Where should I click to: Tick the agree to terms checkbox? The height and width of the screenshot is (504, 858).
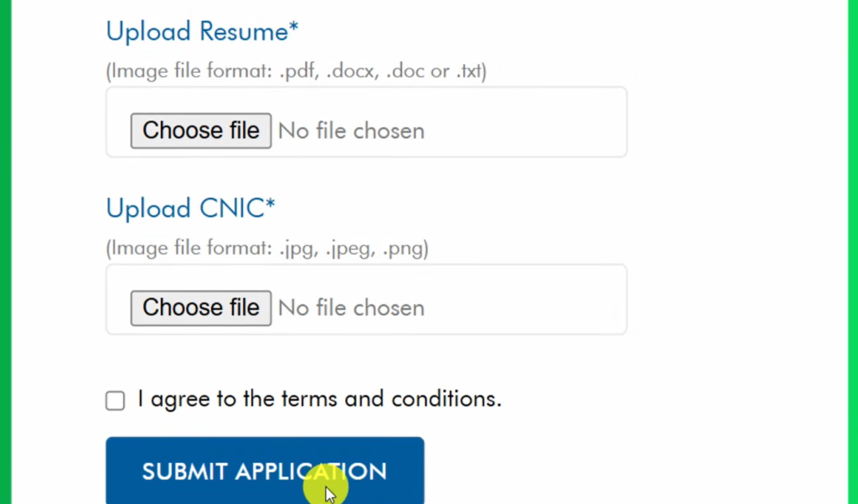pyautogui.click(x=116, y=400)
